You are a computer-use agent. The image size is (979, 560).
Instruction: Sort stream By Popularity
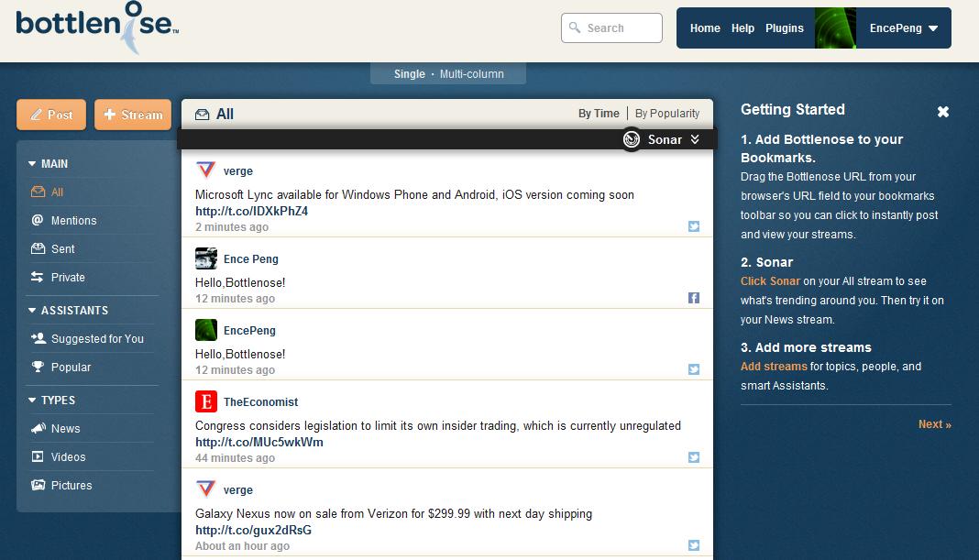coord(666,114)
